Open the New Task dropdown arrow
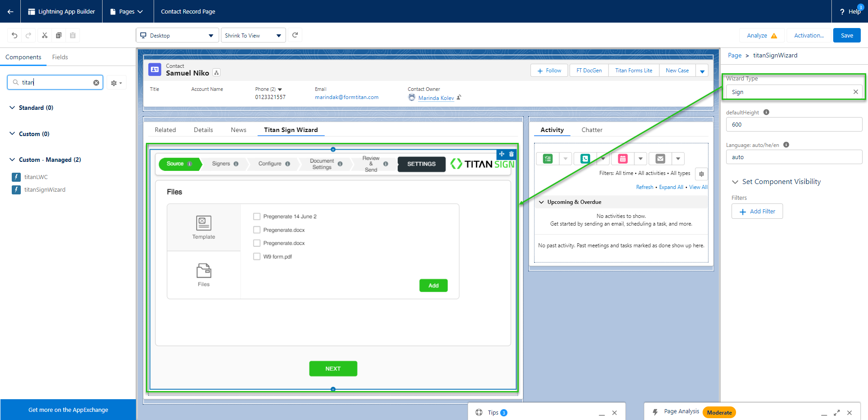The height and width of the screenshot is (420, 868). pos(565,159)
